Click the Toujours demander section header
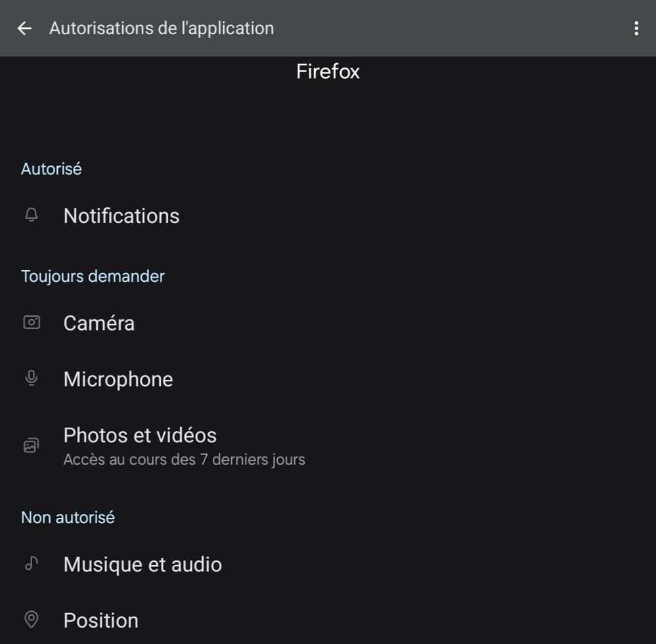The height and width of the screenshot is (644, 656). (x=93, y=276)
